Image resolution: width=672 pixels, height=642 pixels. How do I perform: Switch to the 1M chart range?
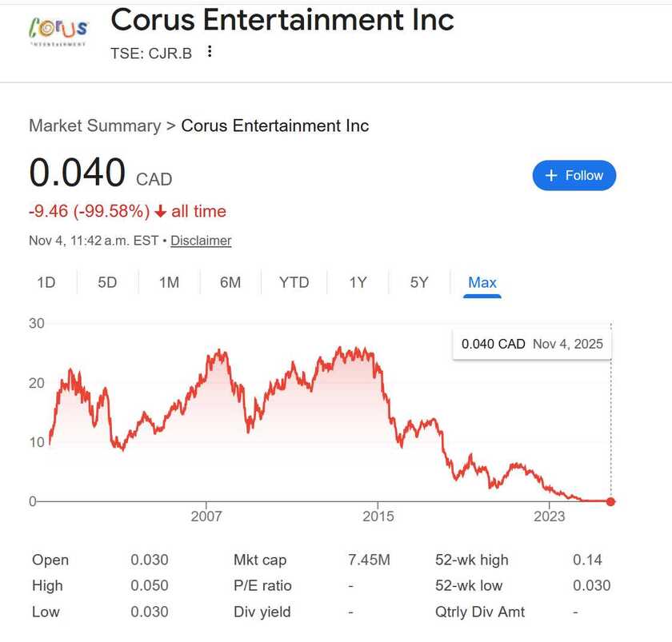tap(169, 282)
